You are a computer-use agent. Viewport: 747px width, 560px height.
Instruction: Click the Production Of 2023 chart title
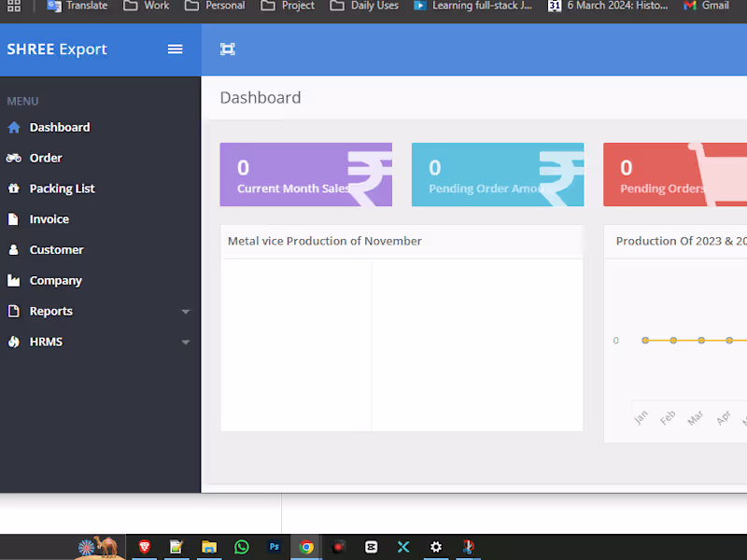682,241
